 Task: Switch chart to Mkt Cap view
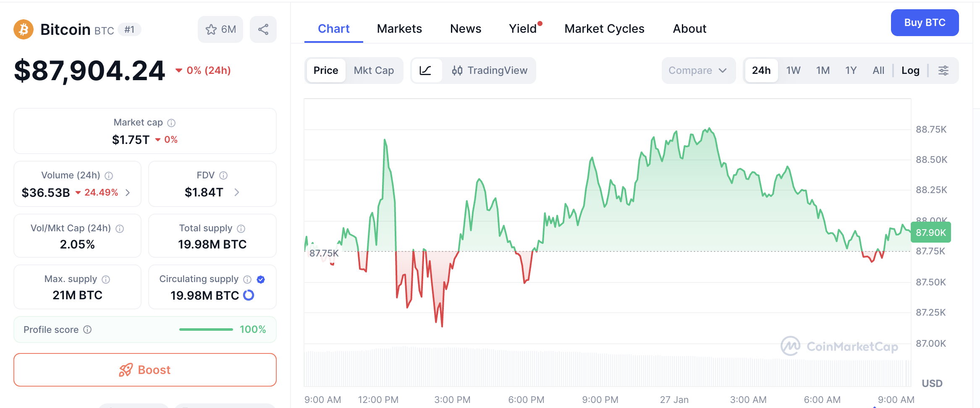(x=374, y=71)
